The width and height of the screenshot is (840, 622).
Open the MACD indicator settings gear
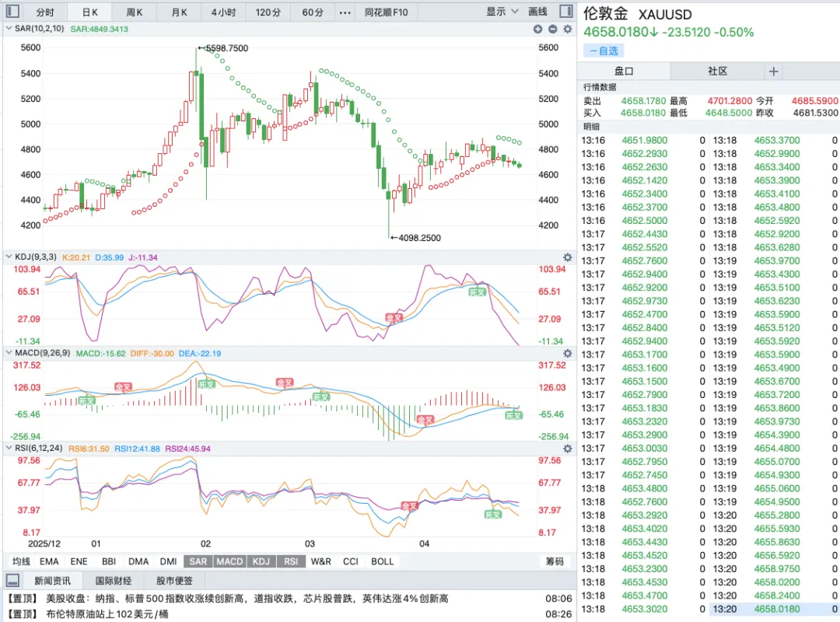tap(568, 354)
